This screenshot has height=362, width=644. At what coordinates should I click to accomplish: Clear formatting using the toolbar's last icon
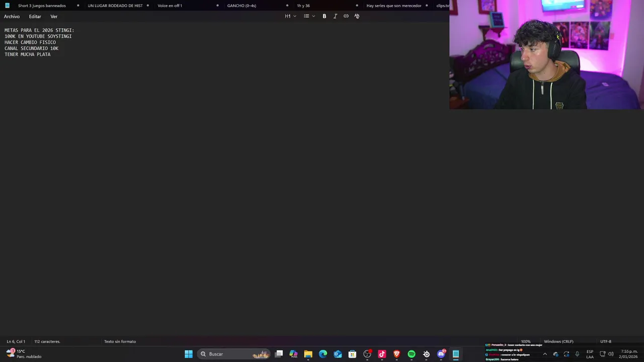357,16
